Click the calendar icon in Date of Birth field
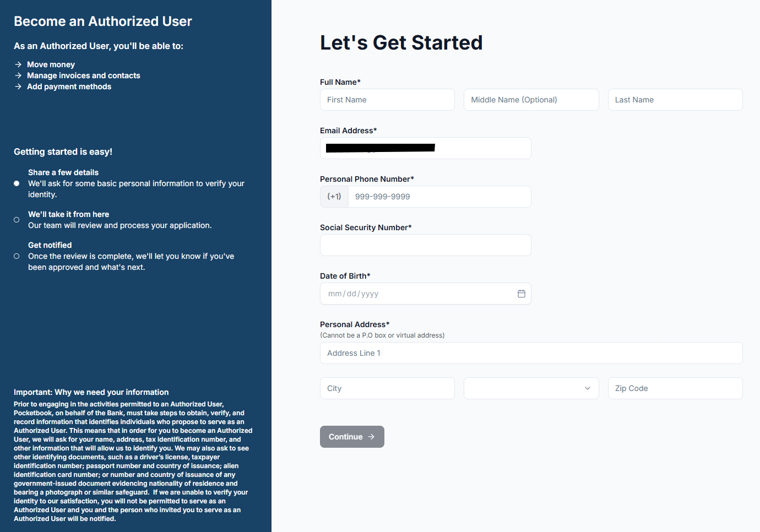The width and height of the screenshot is (760, 532). point(522,294)
